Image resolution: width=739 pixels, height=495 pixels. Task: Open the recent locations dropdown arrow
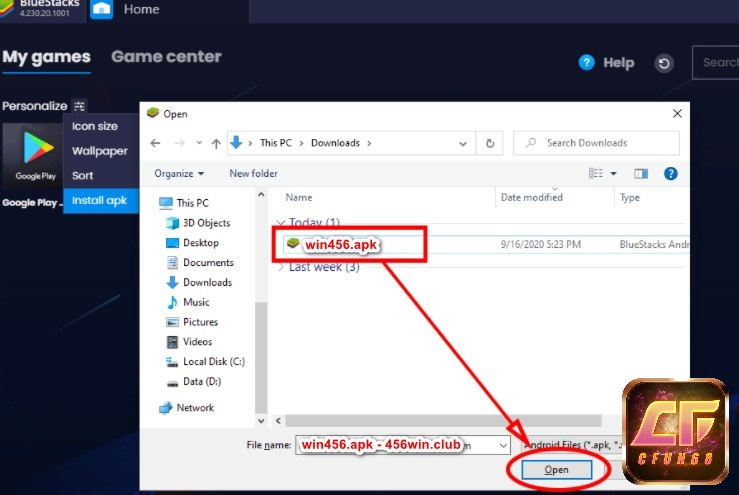click(199, 143)
